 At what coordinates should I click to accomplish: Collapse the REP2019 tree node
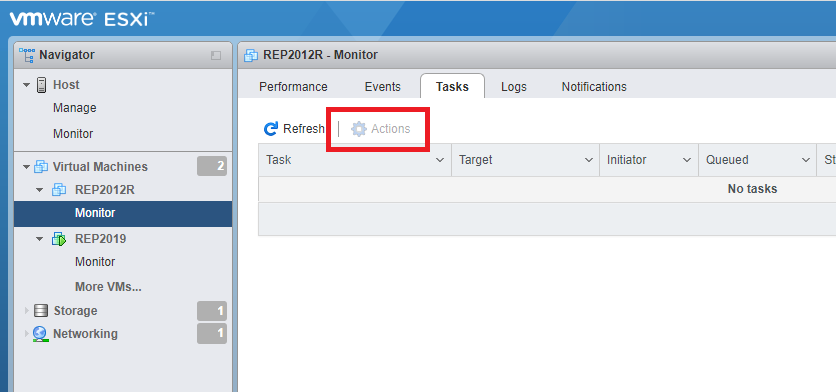(x=39, y=239)
